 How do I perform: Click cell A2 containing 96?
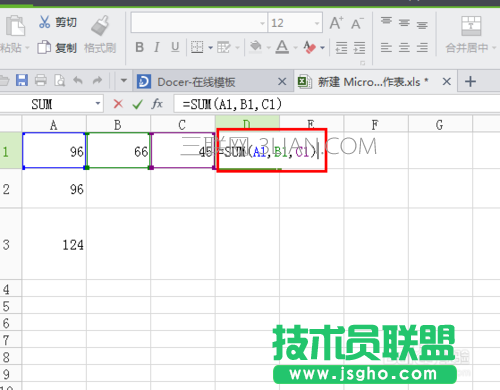point(54,189)
